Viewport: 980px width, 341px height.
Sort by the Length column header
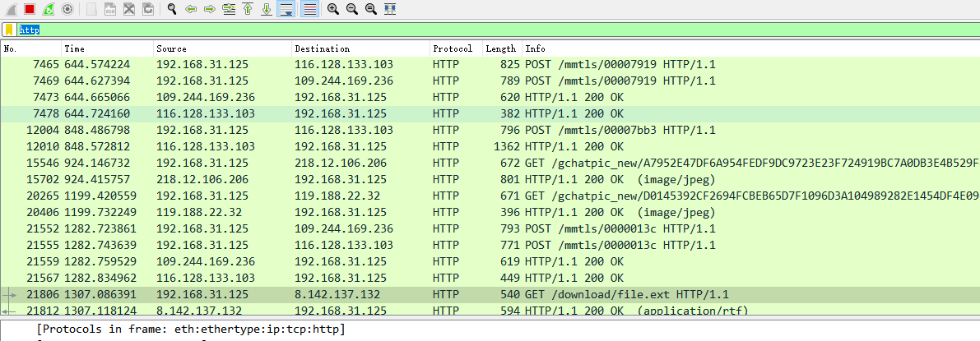pyautogui.click(x=503, y=48)
